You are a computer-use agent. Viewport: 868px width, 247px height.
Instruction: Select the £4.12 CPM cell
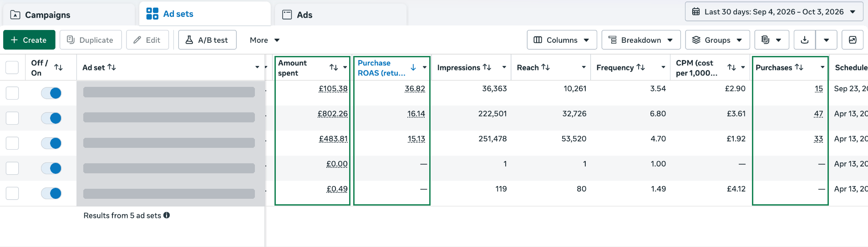tap(736, 189)
